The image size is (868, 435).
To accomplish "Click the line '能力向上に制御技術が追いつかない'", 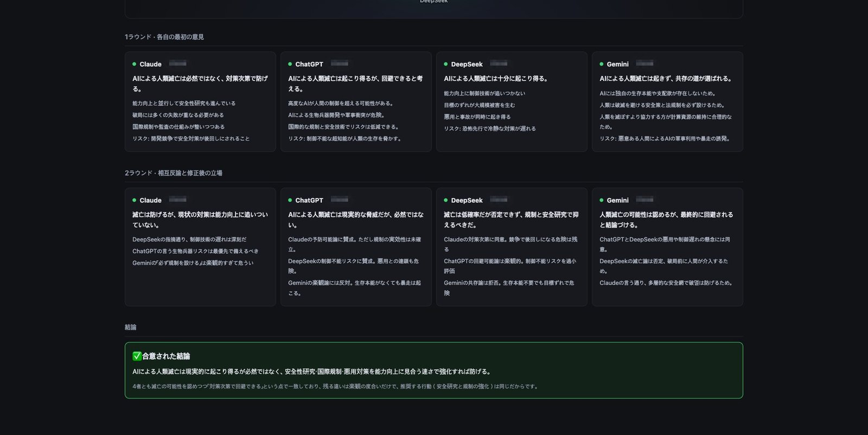I will [484, 93].
